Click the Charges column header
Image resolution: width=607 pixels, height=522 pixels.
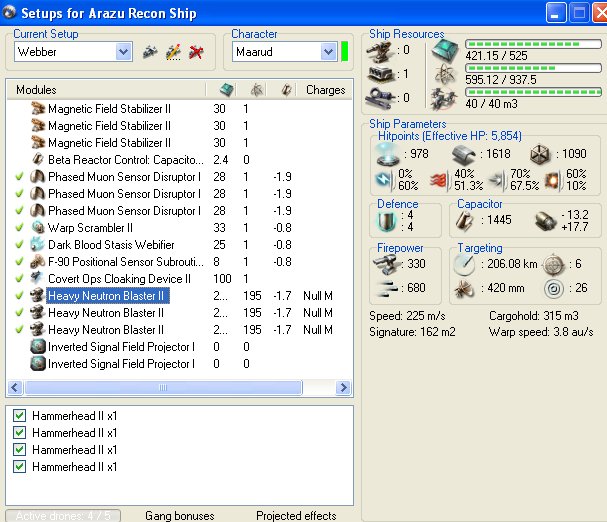tap(325, 89)
